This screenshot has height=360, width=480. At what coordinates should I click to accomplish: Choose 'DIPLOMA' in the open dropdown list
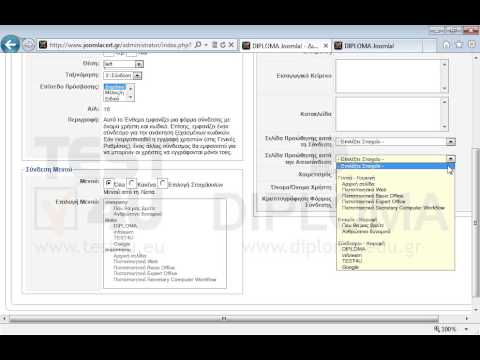click(x=354, y=249)
